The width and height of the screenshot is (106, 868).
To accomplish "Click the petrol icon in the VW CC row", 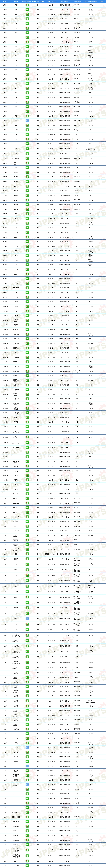I will click(27, 554).
